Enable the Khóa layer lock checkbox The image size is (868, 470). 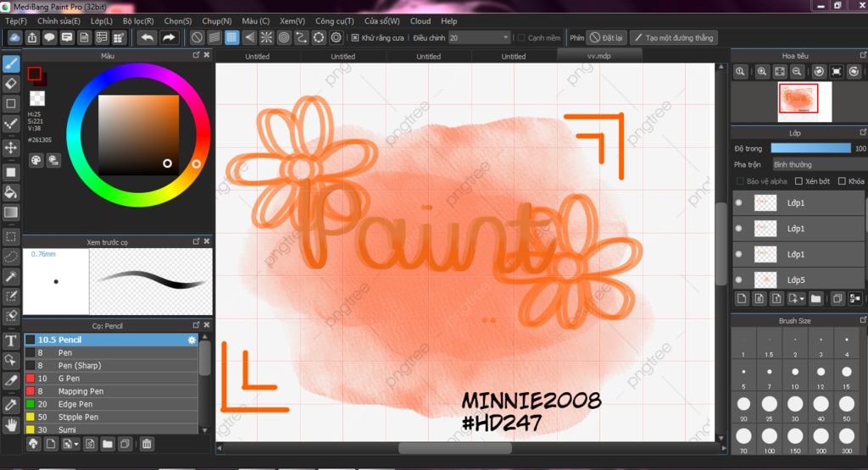[x=842, y=181]
